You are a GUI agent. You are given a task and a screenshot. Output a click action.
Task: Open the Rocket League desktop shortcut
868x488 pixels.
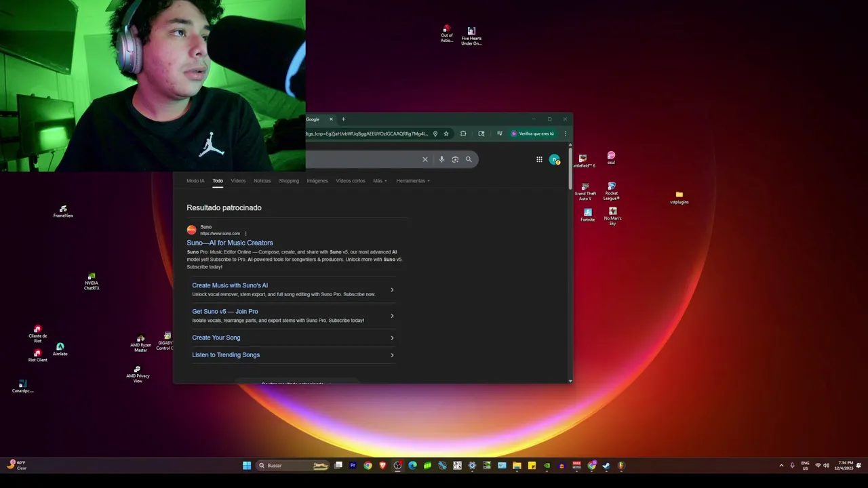click(x=612, y=191)
